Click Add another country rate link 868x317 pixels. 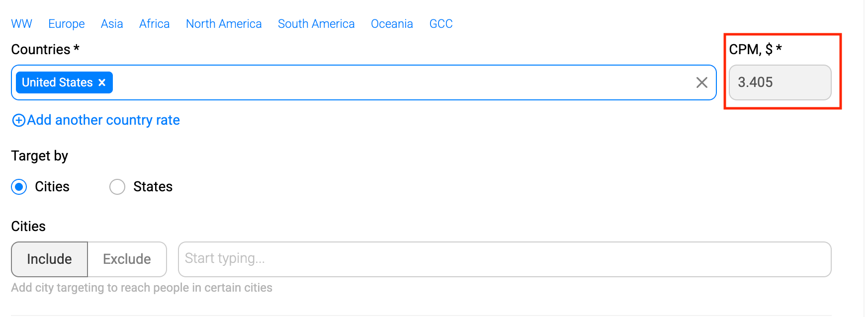[103, 120]
